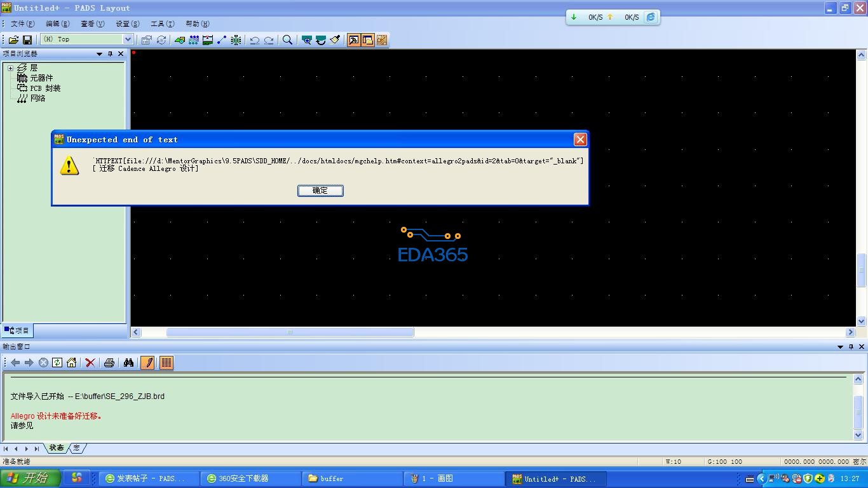
Task: Open the Properties toolbar icon
Action: coord(146,39)
